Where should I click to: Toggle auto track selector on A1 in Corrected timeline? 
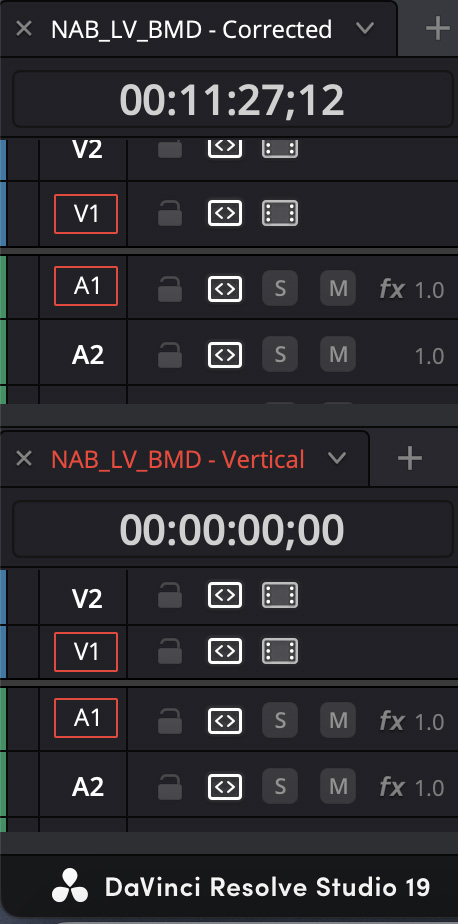point(225,289)
